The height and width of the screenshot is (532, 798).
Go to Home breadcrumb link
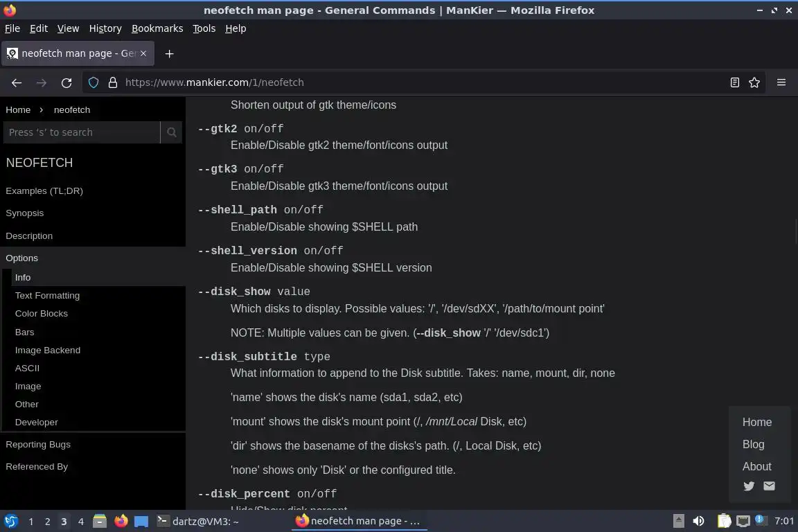click(x=18, y=110)
